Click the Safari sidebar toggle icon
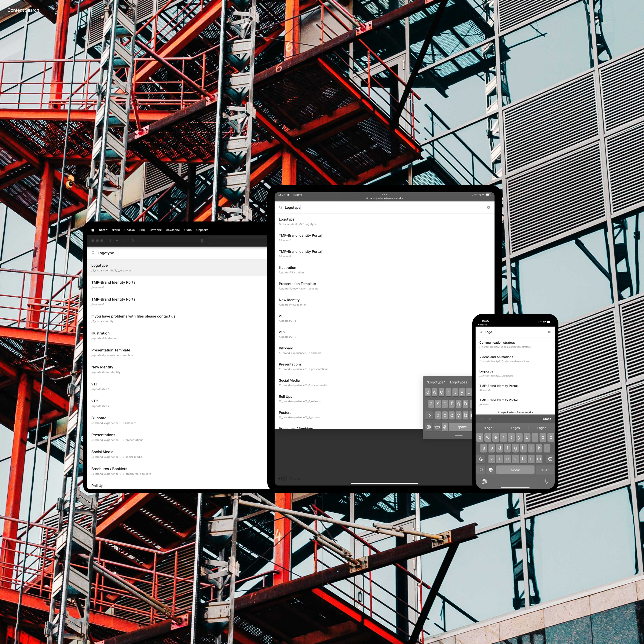Screen dimensions: 644x644 (111, 241)
